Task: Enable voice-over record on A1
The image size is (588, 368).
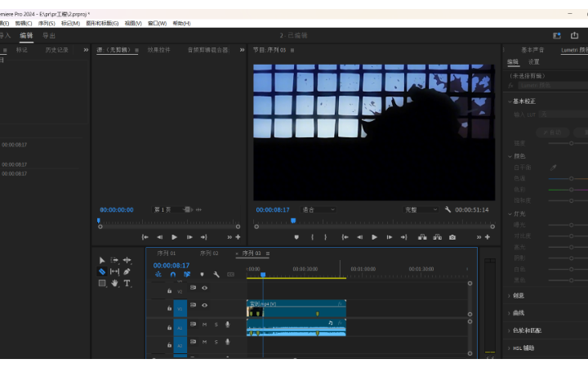Action: click(x=227, y=325)
